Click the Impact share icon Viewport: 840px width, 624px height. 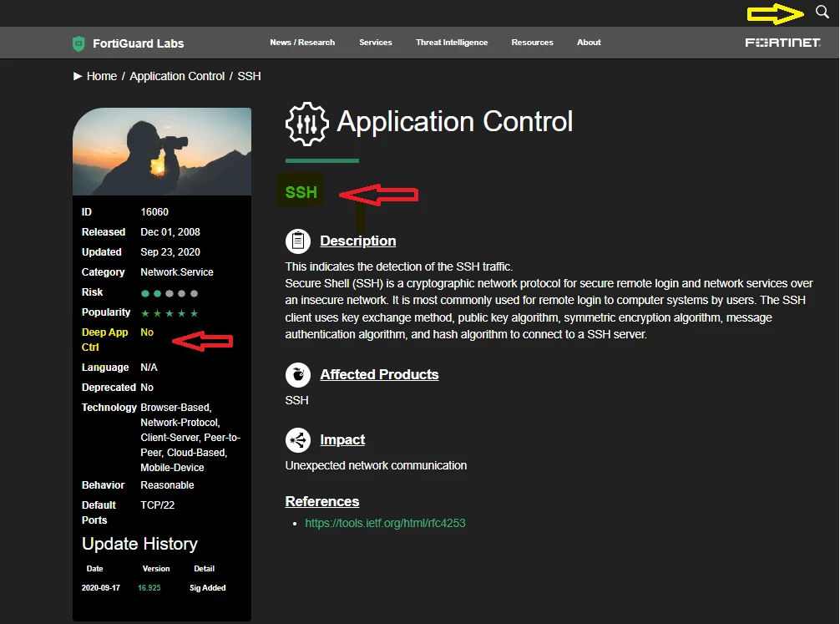298,440
